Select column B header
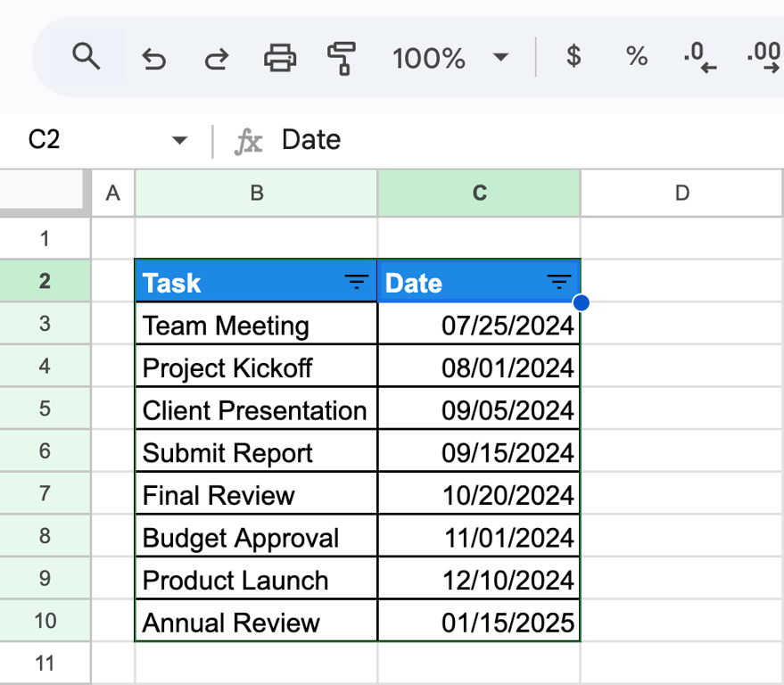Viewport: 784px width, 685px height. [256, 193]
